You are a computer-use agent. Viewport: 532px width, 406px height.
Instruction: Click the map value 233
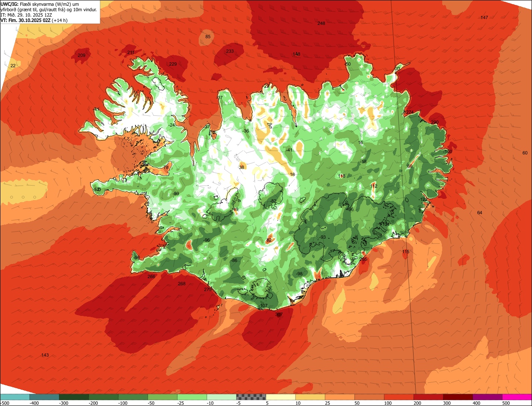coord(230,51)
